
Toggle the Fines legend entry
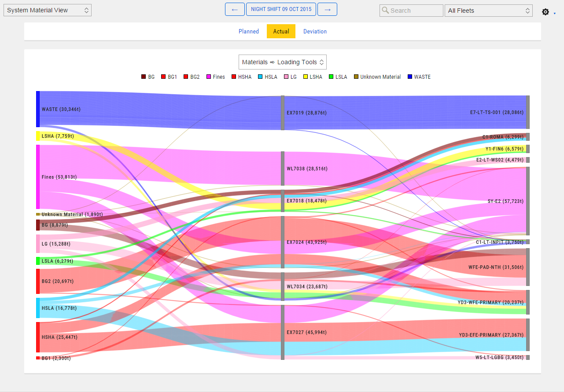[215, 77]
